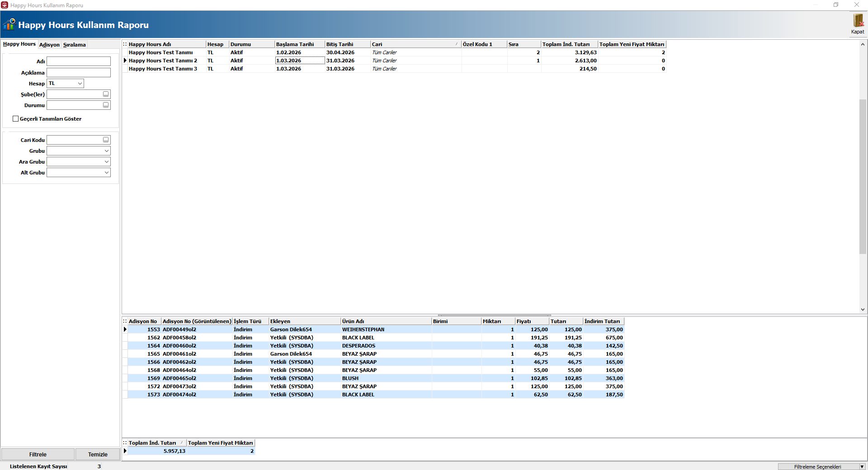The width and height of the screenshot is (868, 470).
Task: Enable Geçerli Tanımları Göster checkbox
Action: (16, 119)
